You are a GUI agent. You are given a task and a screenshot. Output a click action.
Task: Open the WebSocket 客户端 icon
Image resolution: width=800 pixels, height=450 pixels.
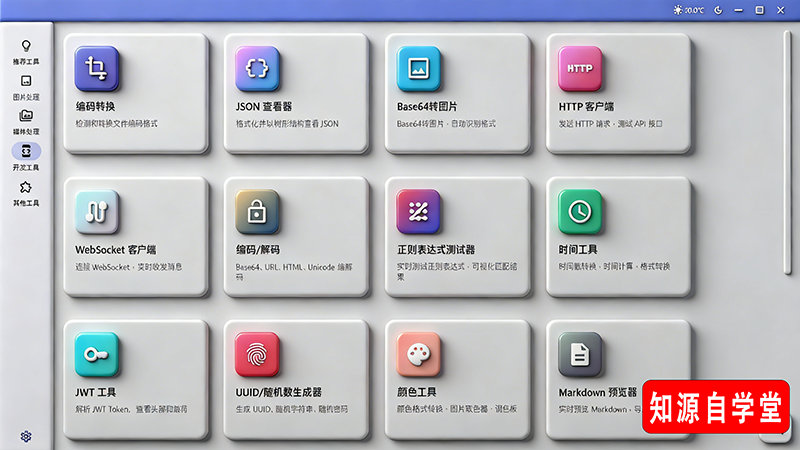pyautogui.click(x=96, y=212)
